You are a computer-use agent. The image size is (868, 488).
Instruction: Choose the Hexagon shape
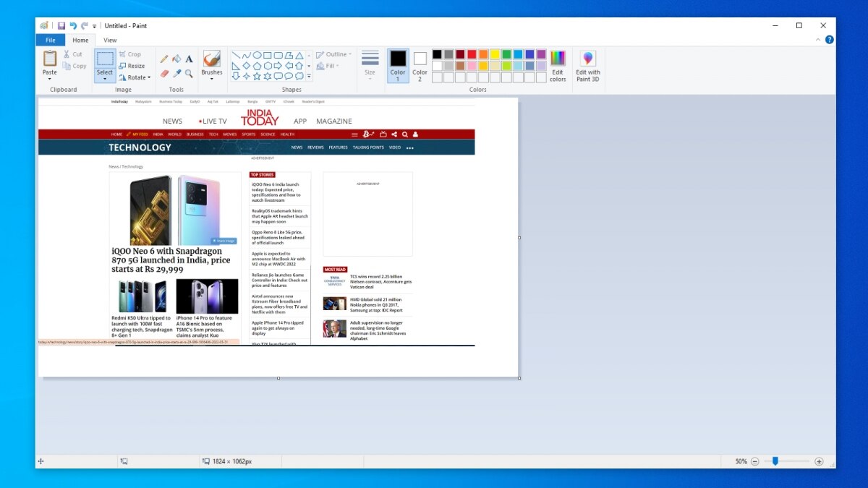coord(268,66)
